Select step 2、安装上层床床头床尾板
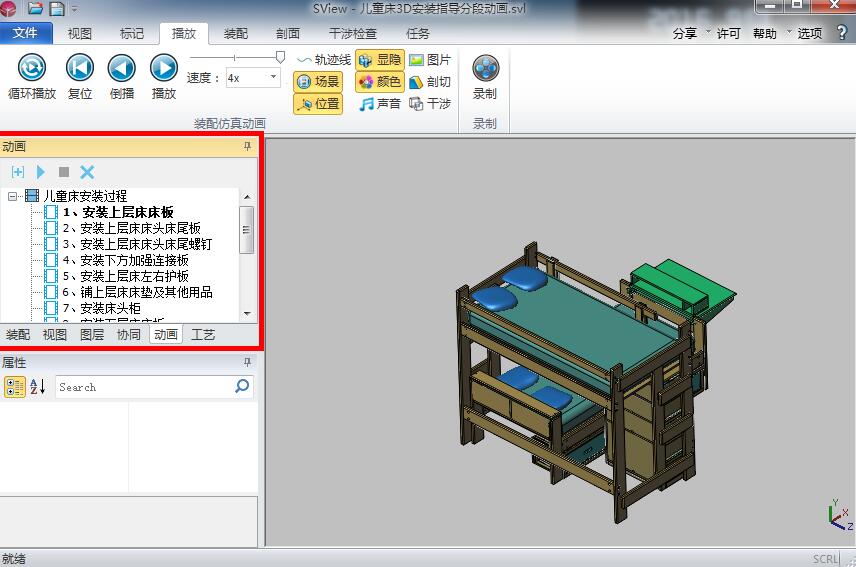Screen dimensions: 856x567 (x=132, y=228)
